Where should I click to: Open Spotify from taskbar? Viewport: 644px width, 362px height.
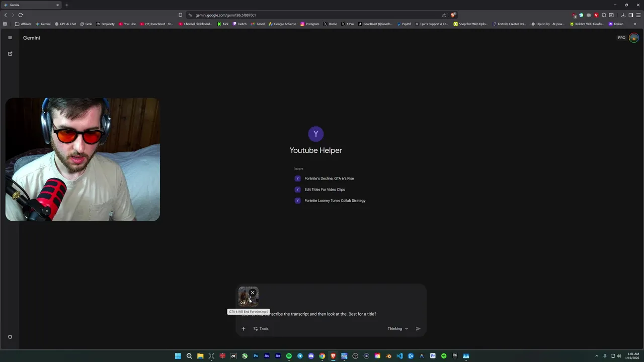pyautogui.click(x=289, y=356)
